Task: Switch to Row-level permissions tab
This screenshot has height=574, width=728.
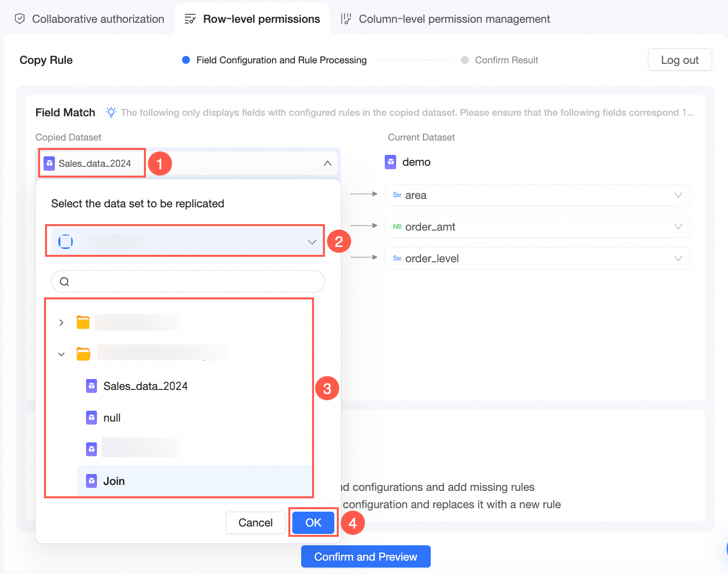Action: [252, 19]
